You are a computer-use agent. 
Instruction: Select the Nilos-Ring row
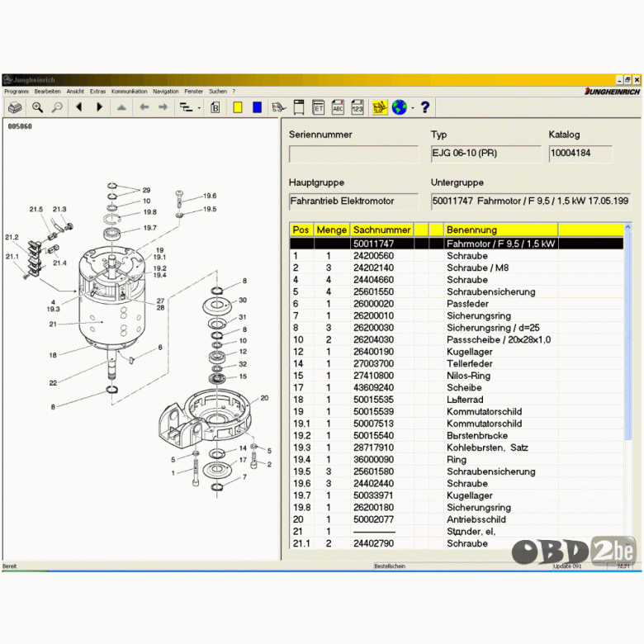(457, 376)
